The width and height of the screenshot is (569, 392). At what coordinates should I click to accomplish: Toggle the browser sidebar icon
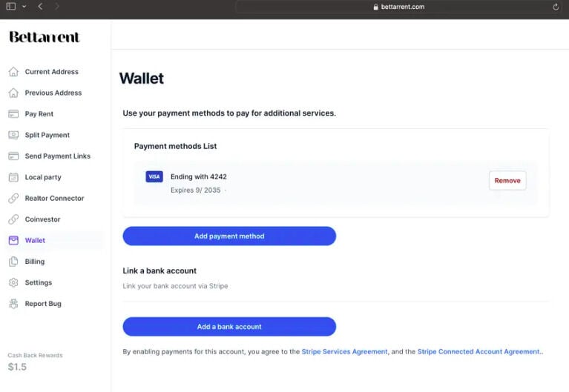[x=11, y=7]
